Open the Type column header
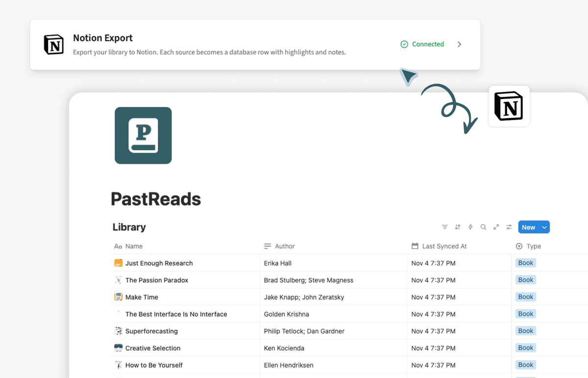This screenshot has height=378, width=588. click(533, 246)
